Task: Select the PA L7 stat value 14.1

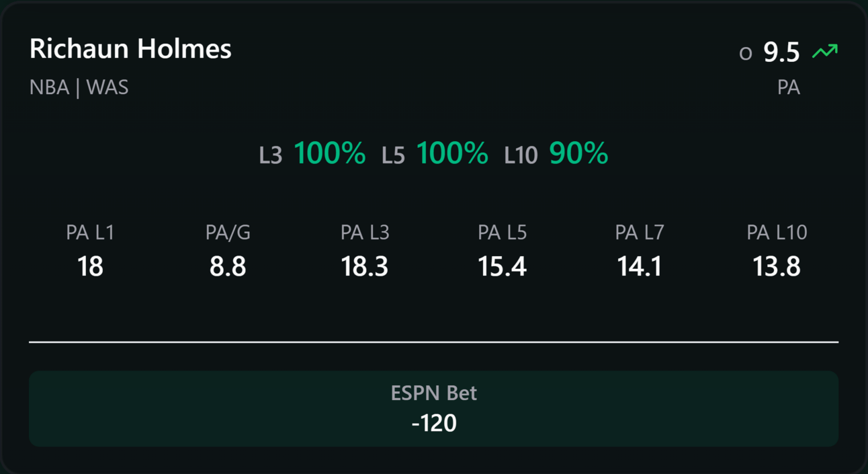Action: point(640,267)
